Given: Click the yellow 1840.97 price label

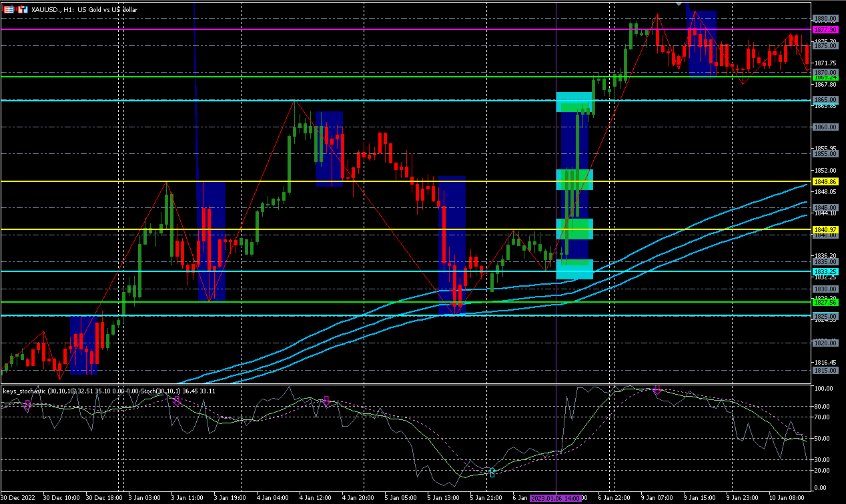Looking at the screenshot, I should (x=825, y=229).
